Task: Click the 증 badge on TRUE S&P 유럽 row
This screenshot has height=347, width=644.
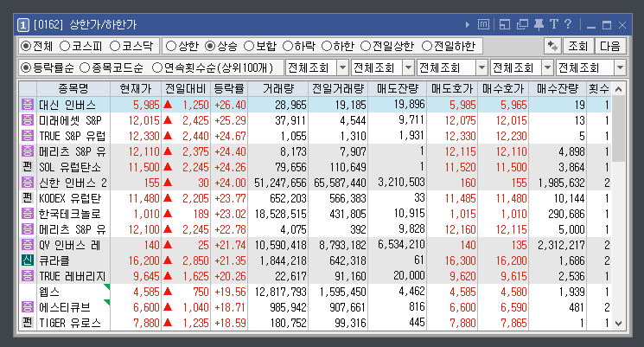Action: pos(27,136)
